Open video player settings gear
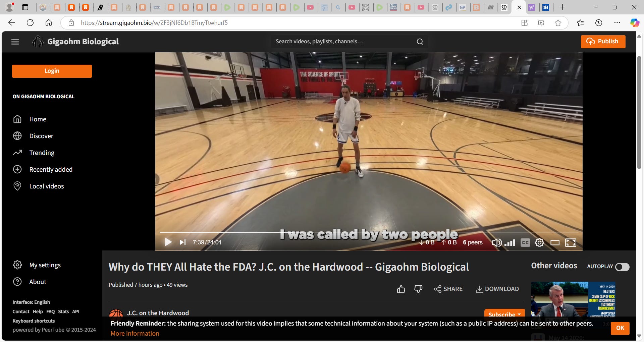 click(x=539, y=242)
